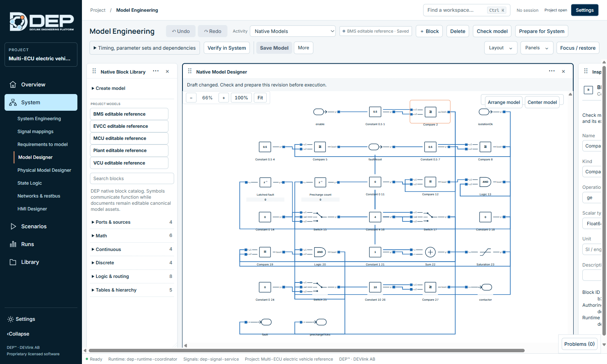Select the Sum 22 block
The width and height of the screenshot is (607, 364).
[x=430, y=252]
